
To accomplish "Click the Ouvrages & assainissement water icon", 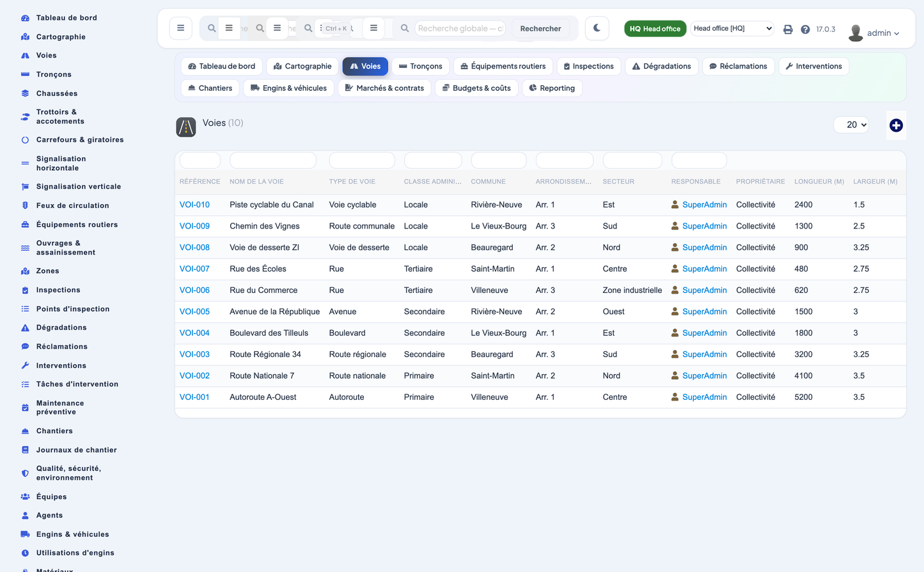I will coord(25,248).
